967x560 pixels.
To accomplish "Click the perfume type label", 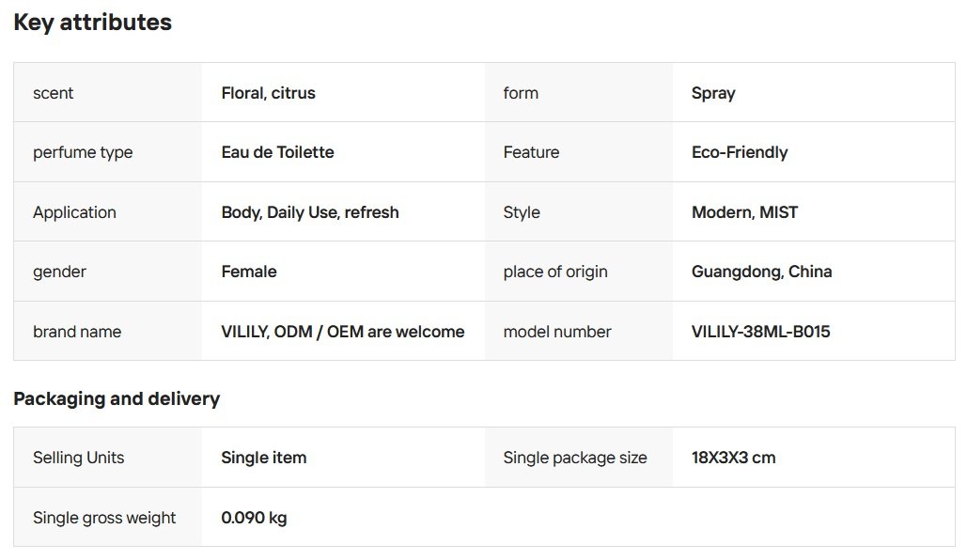I will [x=83, y=152].
